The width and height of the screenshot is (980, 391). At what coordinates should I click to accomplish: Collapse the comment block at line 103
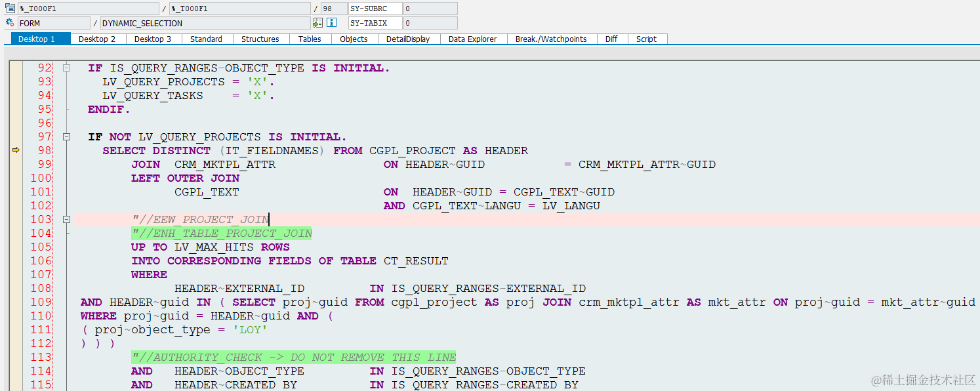click(x=66, y=220)
